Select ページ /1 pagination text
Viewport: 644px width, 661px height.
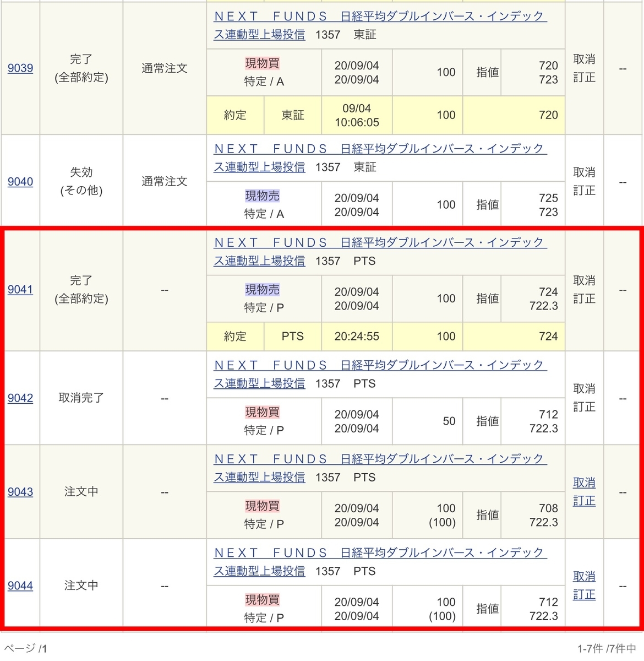tap(26, 648)
